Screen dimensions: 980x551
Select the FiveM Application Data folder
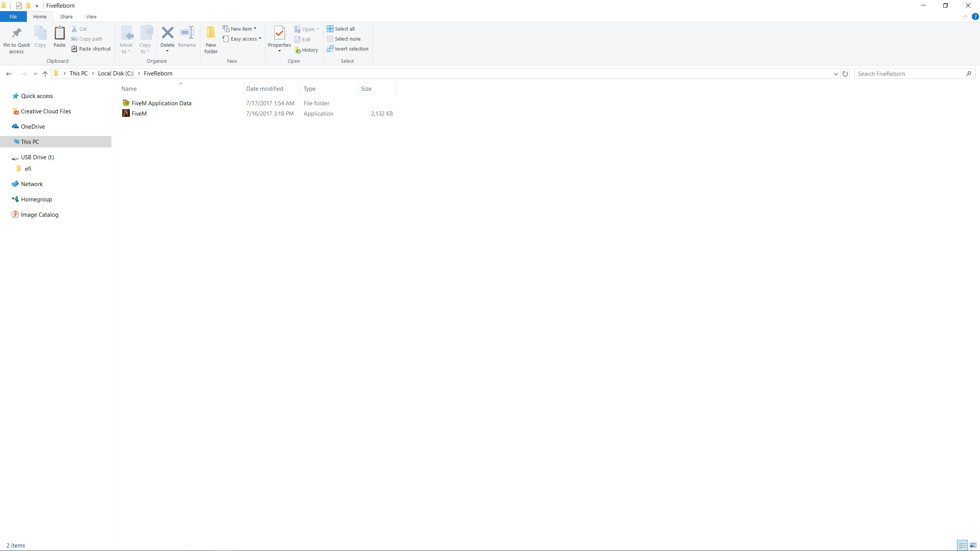click(161, 103)
